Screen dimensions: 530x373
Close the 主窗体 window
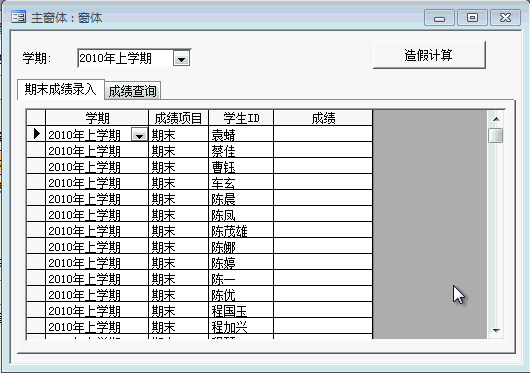pyautogui.click(x=505, y=18)
